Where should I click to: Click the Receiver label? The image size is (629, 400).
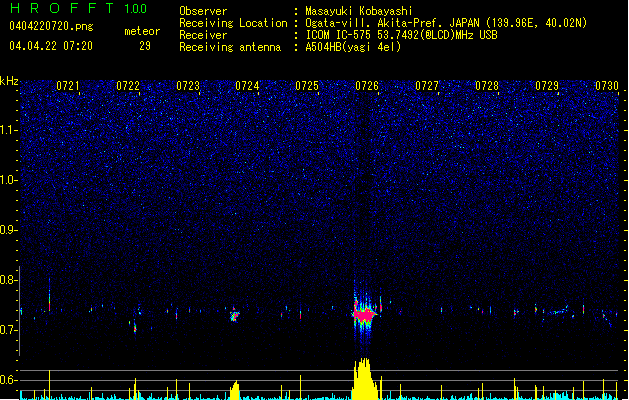pos(203,35)
